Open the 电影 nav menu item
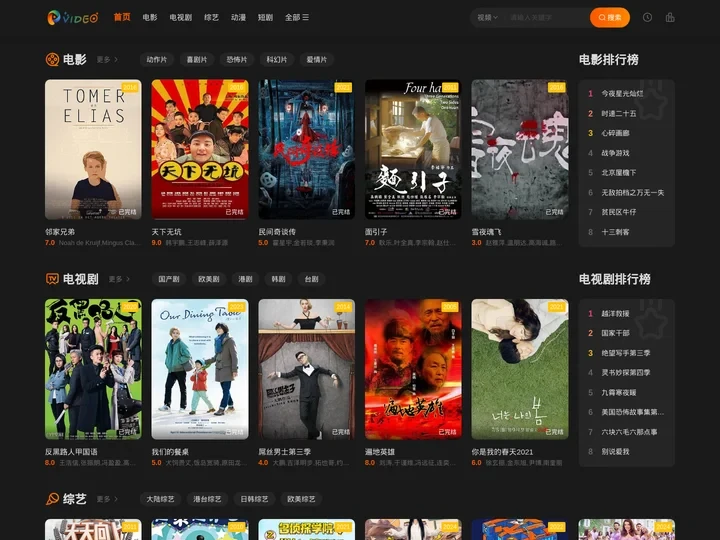The image size is (720, 540). (150, 17)
